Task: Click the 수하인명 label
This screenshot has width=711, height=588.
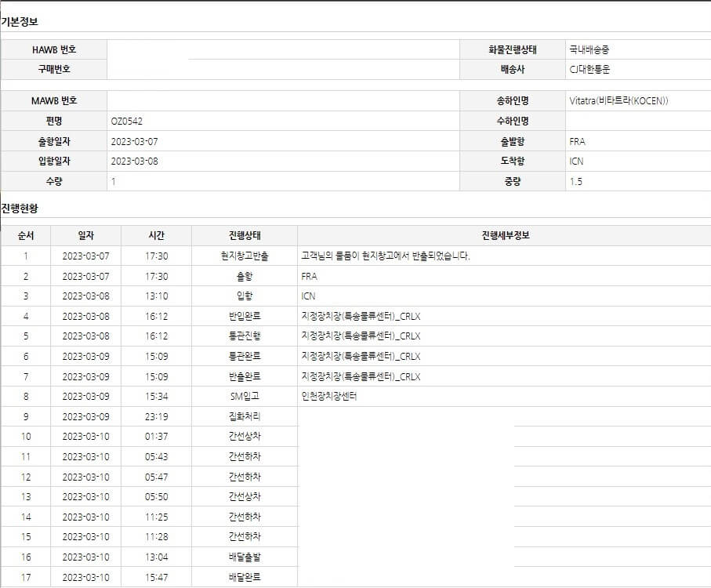Action: 513,121
